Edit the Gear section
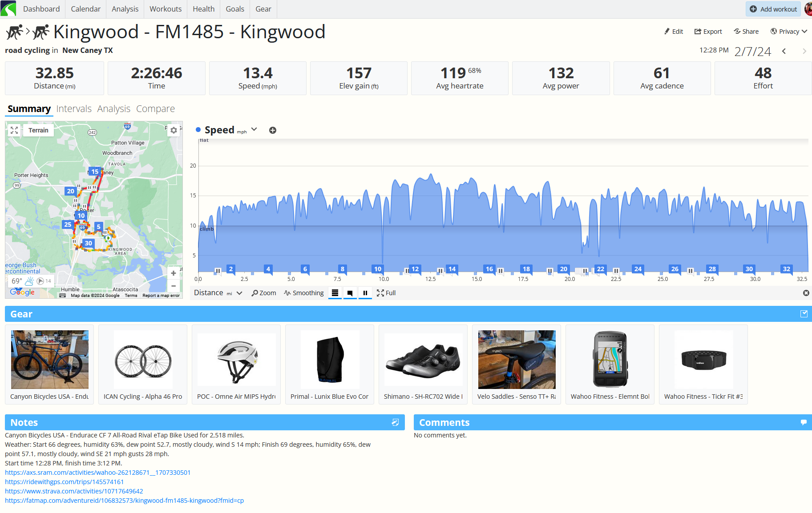Viewport: 812px width, 513px height. 804,314
